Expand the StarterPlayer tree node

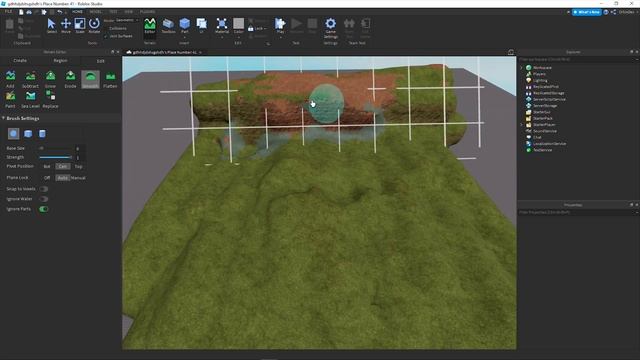tap(522, 124)
